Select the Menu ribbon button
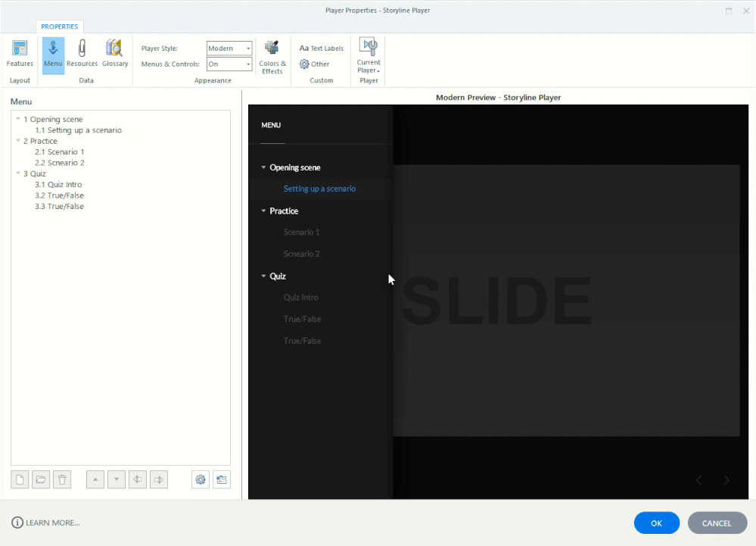The height and width of the screenshot is (546, 756). (x=53, y=54)
